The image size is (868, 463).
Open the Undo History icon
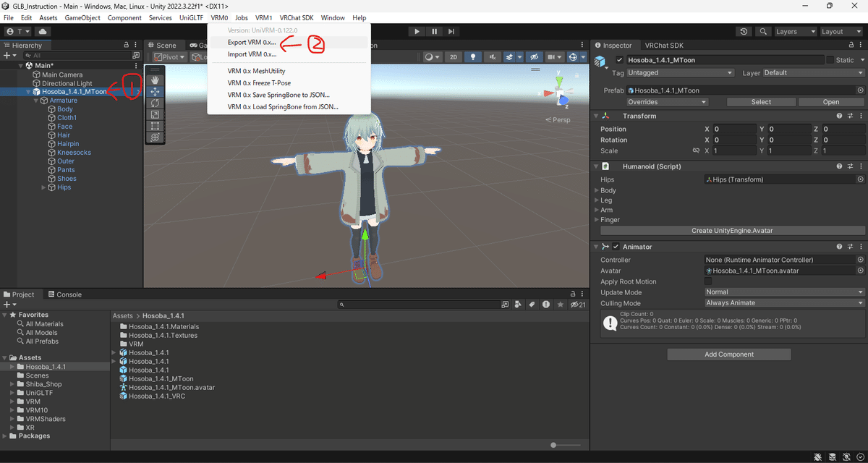[744, 32]
